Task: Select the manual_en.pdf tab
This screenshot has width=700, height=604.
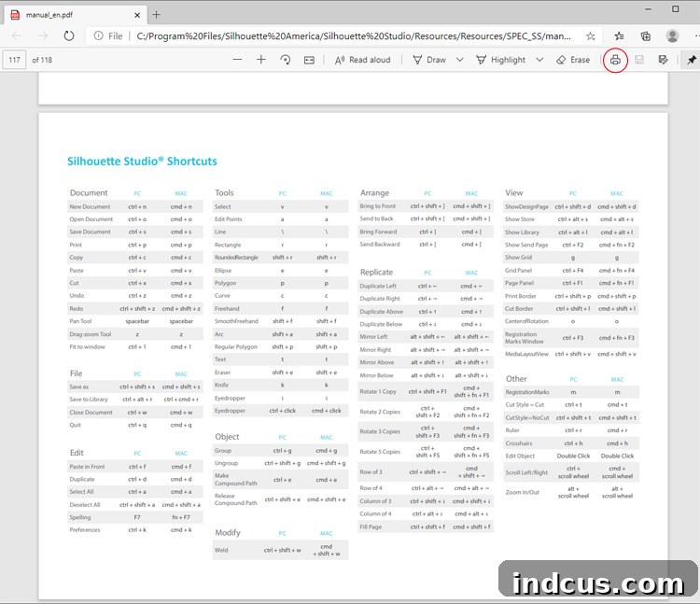Action: tap(76, 15)
